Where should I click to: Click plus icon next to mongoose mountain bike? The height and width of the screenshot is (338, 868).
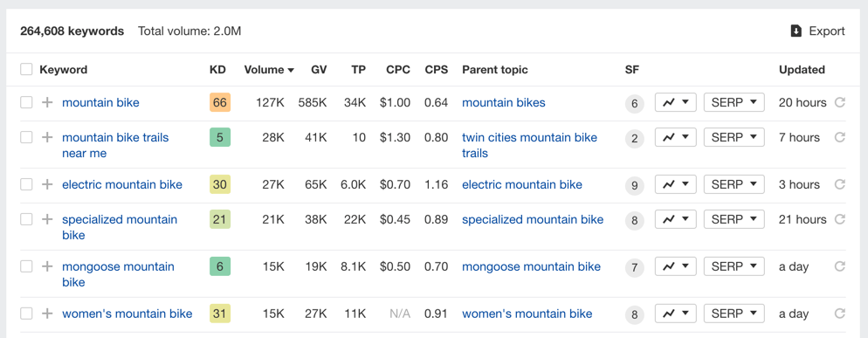point(48,266)
